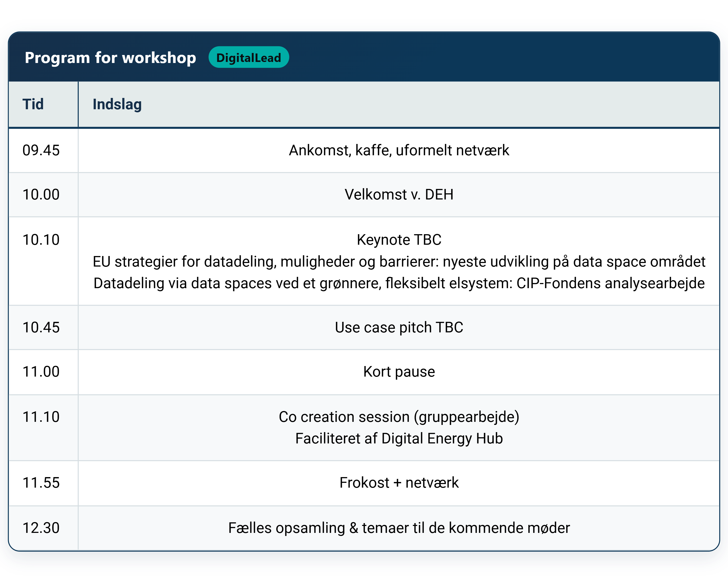This screenshot has height=583, width=728.
Task: Select the 10.10 time cell
Action: coord(41,240)
